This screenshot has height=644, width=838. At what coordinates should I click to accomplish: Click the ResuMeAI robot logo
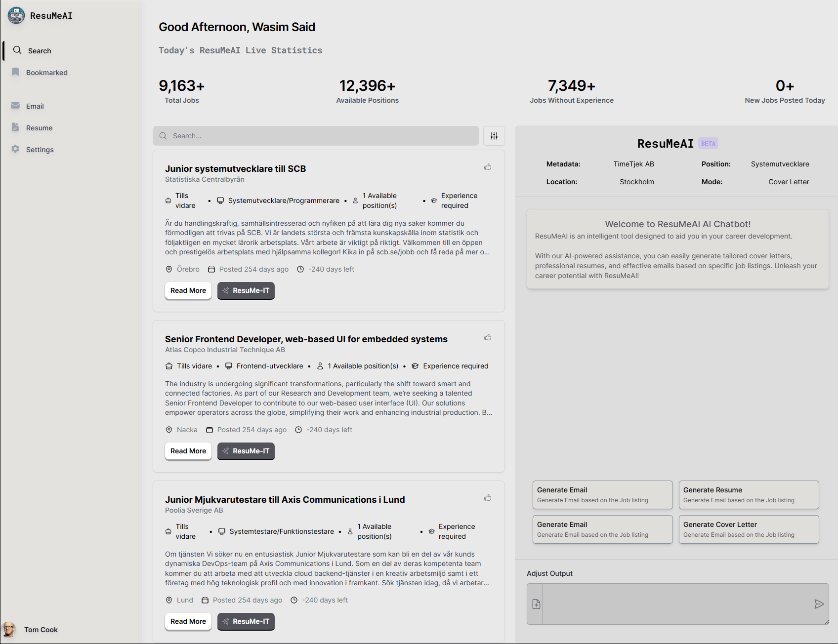point(16,15)
